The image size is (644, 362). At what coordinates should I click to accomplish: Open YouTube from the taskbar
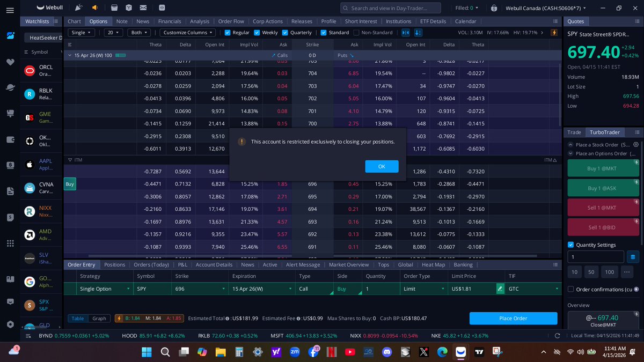pos(350,352)
